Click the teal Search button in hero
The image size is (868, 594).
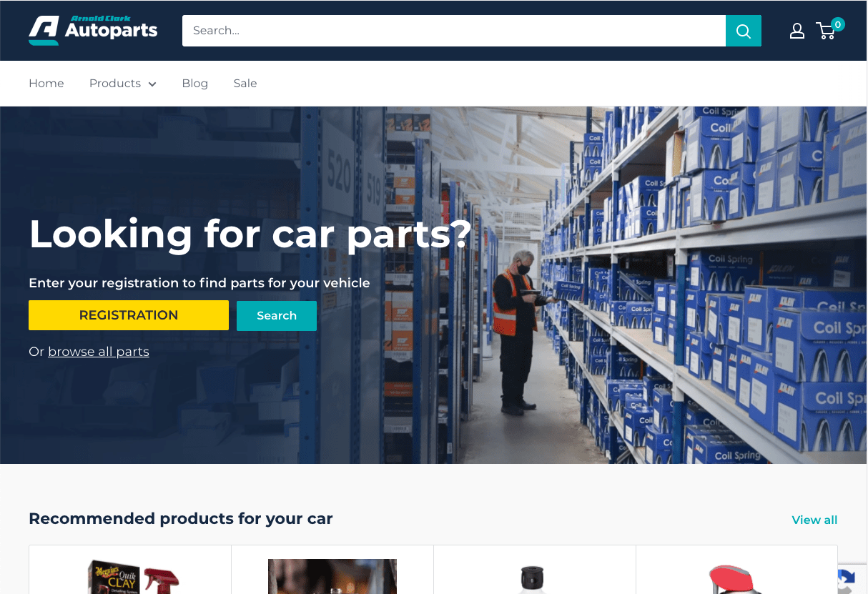[x=277, y=316]
